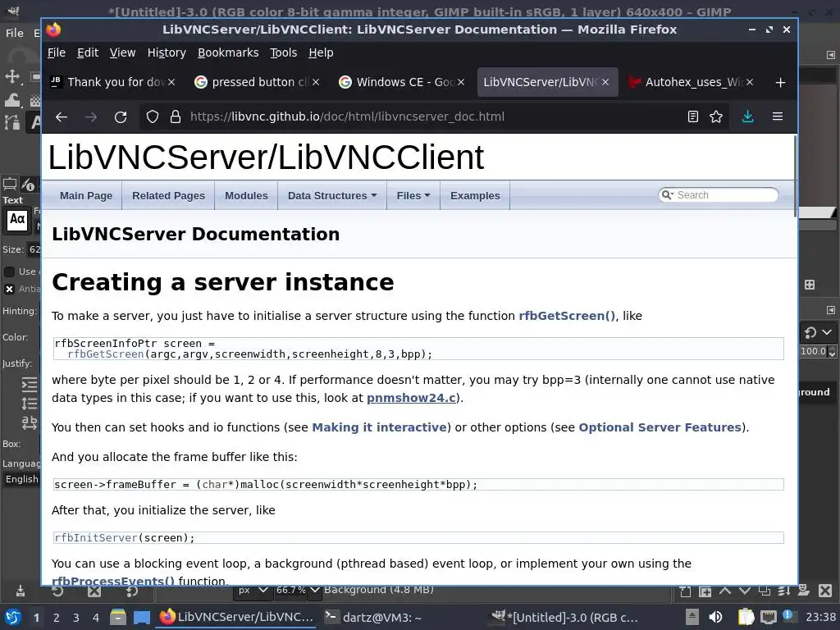Delete tool preset icon in GIMP
840x630 pixels.
click(x=94, y=591)
